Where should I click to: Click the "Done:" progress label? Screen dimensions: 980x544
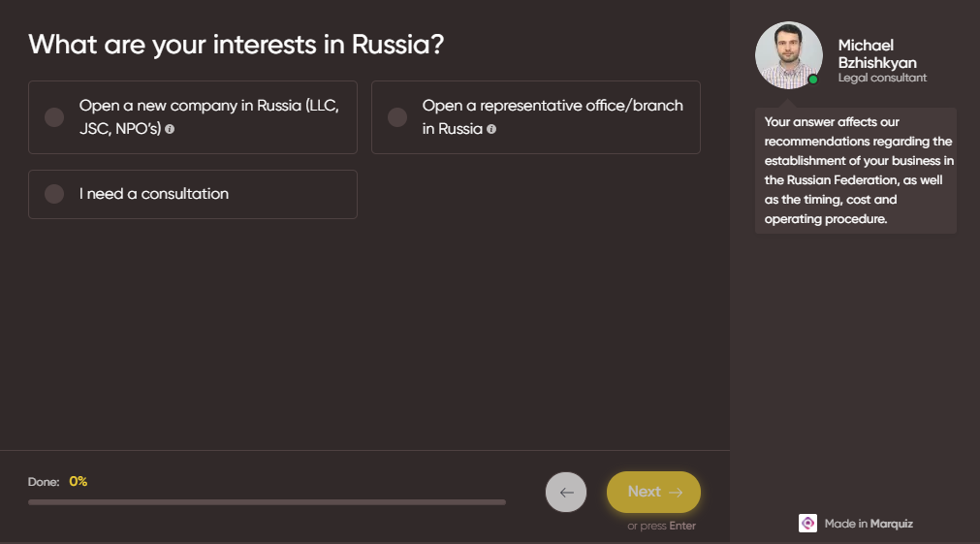[44, 482]
